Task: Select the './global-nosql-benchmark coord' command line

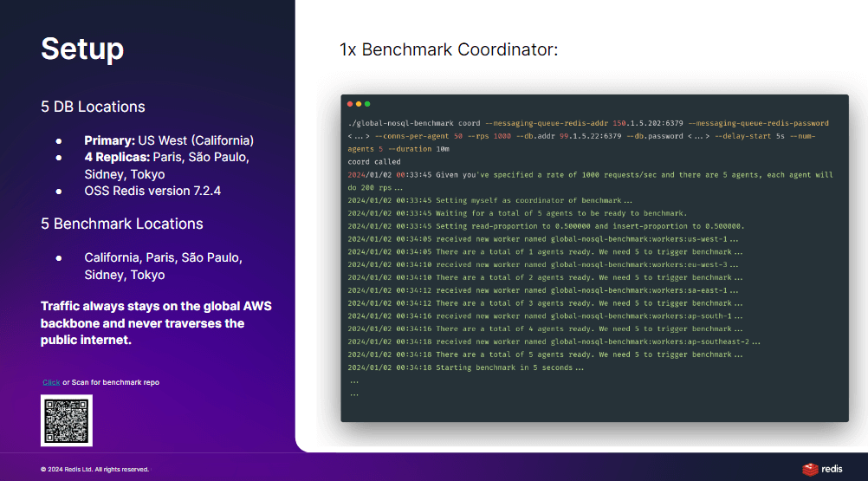Action: pyautogui.click(x=588, y=123)
